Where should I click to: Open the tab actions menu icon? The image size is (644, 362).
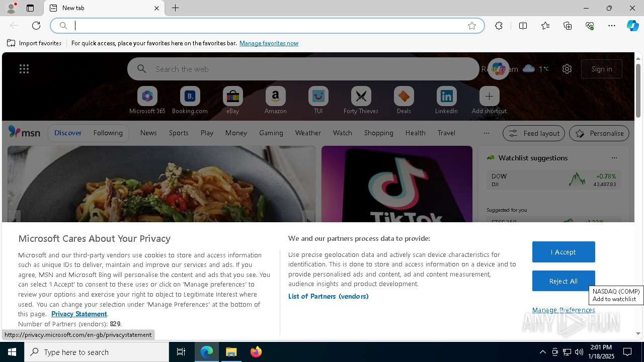click(x=30, y=8)
